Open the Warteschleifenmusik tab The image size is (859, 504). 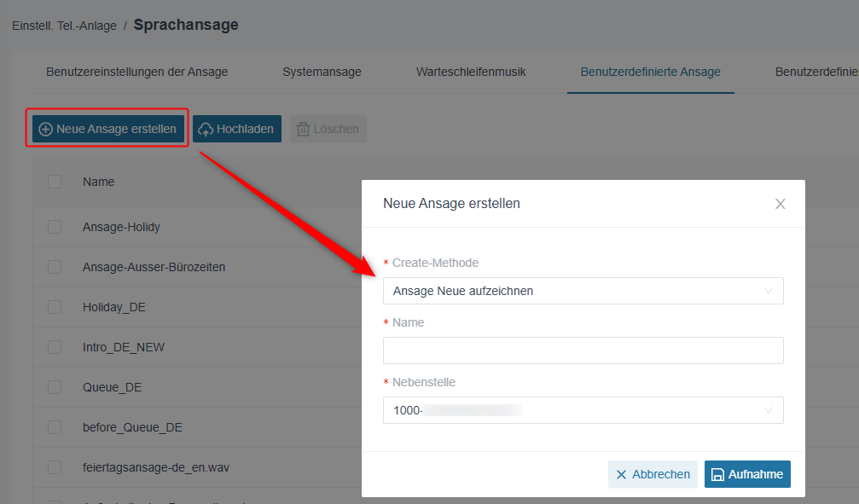(x=471, y=72)
